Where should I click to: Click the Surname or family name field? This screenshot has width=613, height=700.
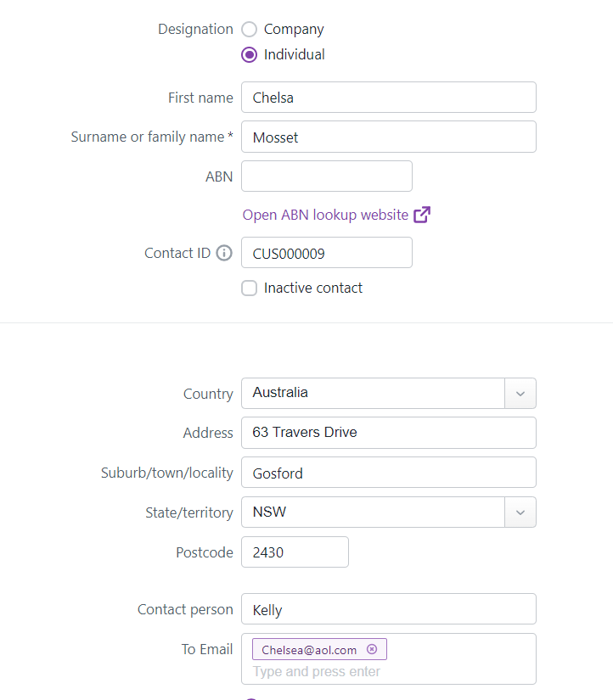point(388,137)
